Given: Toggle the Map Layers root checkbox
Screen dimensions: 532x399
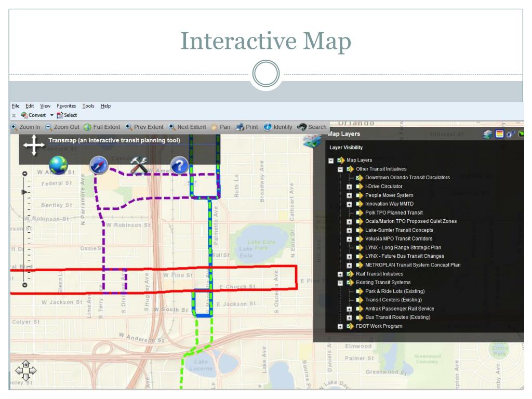Looking at the screenshot, I should (340, 160).
